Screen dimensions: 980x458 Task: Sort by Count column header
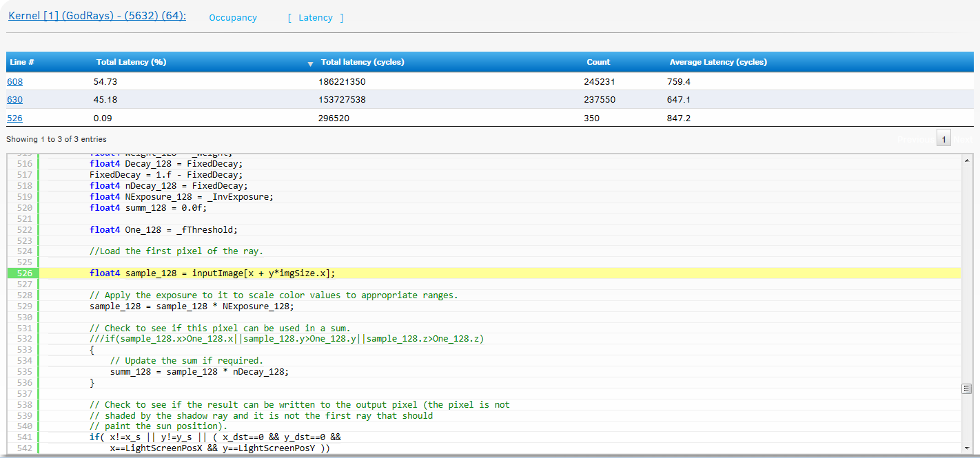(x=598, y=62)
